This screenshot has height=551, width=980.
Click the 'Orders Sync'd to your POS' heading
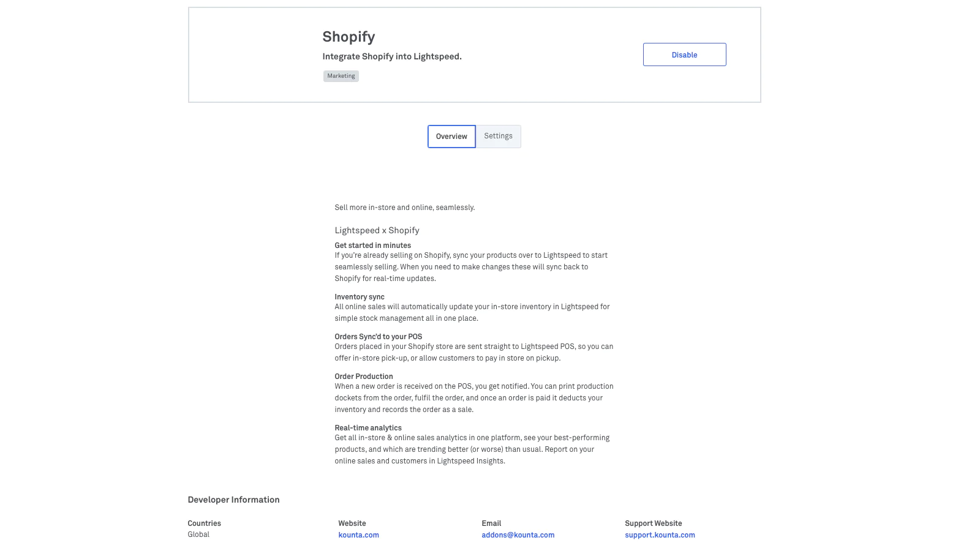[378, 337]
